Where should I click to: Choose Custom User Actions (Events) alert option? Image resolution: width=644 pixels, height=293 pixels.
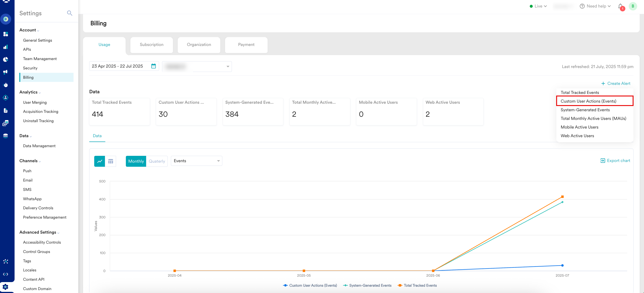595,101
